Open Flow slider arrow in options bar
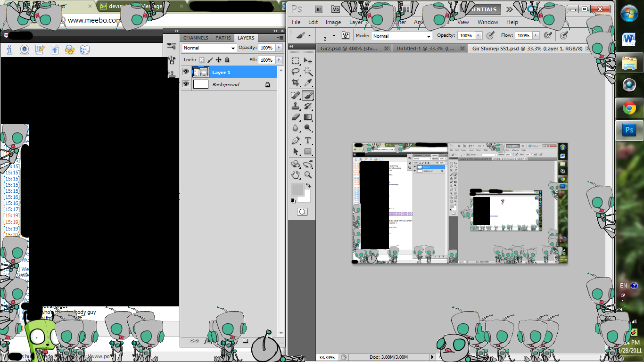Image resolution: width=644 pixels, height=362 pixels. (536, 35)
